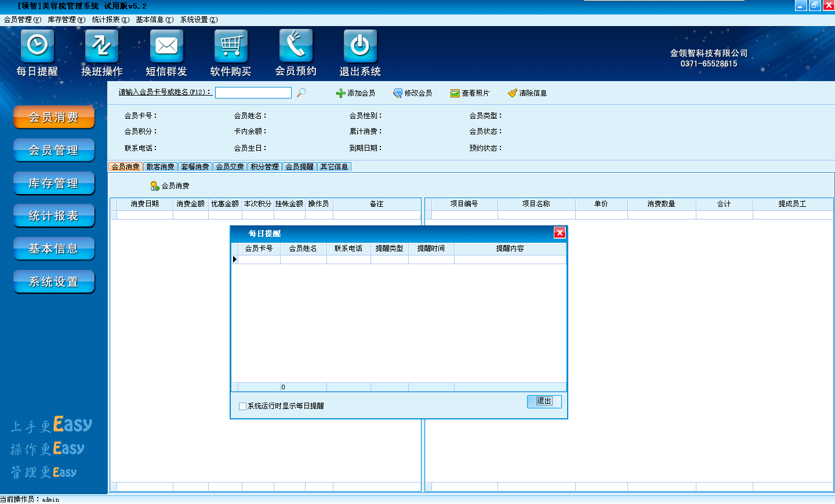Open the 每日提醒 daily reminder clock icon
835x504 pixels.
click(x=37, y=46)
